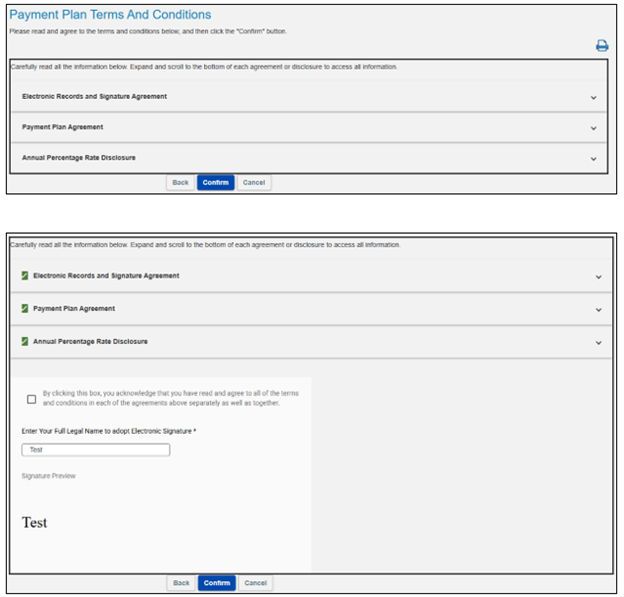The height and width of the screenshot is (597, 624).
Task: Click green check icon beside Payment Plan Agreement
Action: 25,308
